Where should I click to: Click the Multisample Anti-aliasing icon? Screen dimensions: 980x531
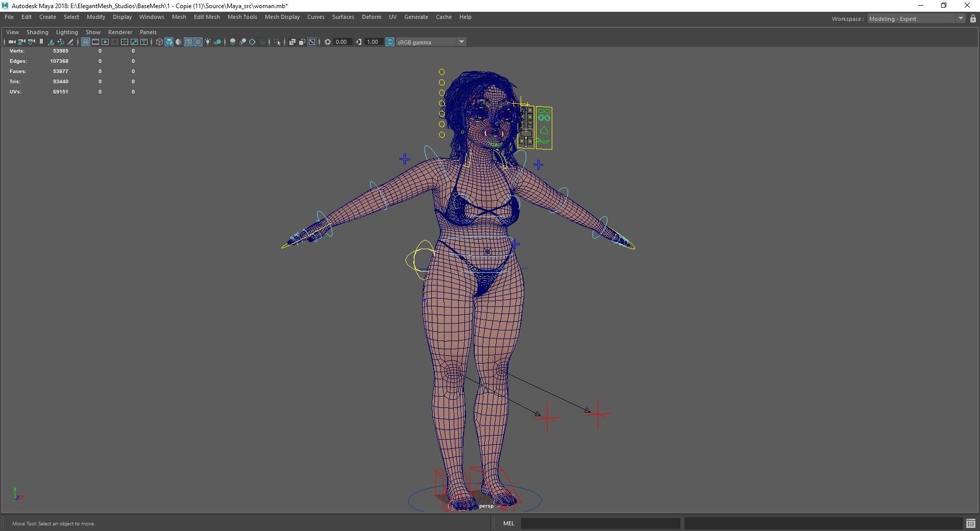point(252,42)
